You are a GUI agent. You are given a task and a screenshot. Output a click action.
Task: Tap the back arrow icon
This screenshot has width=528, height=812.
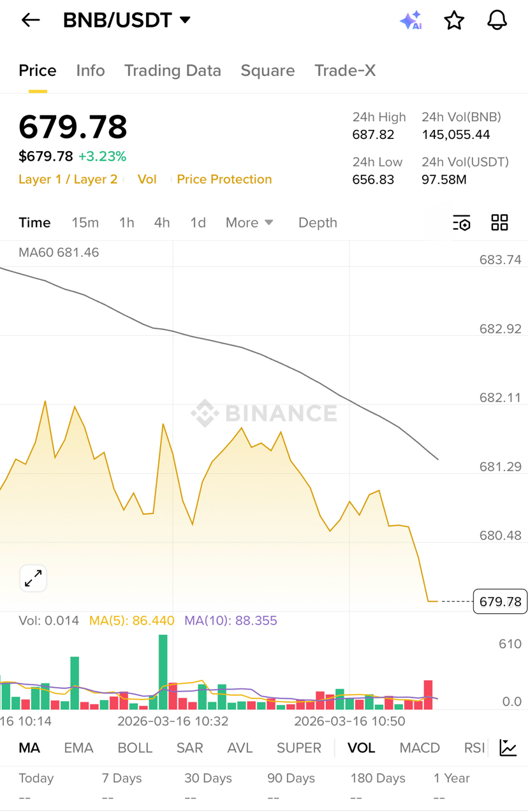pyautogui.click(x=31, y=20)
